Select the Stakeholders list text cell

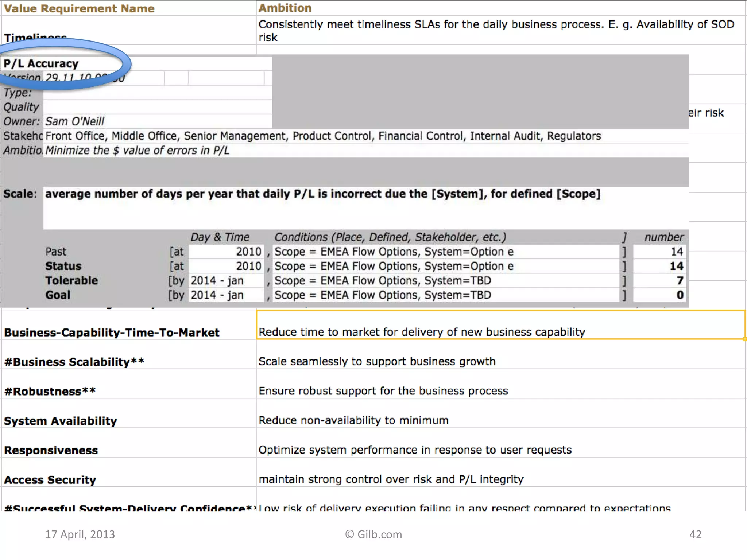323,136
